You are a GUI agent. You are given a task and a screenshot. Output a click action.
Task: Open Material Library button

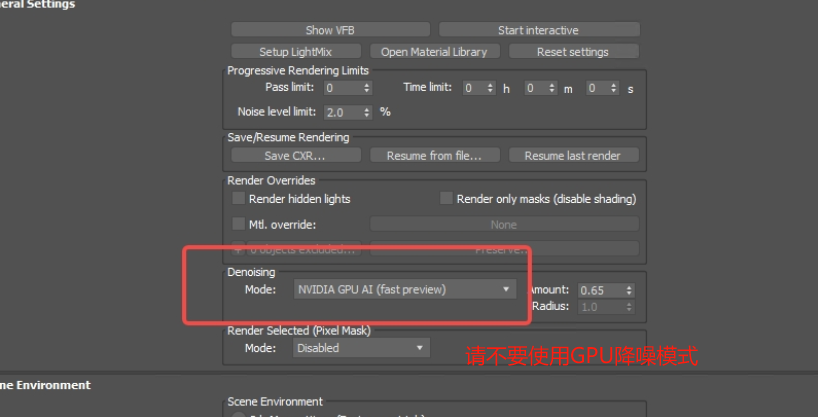click(434, 51)
